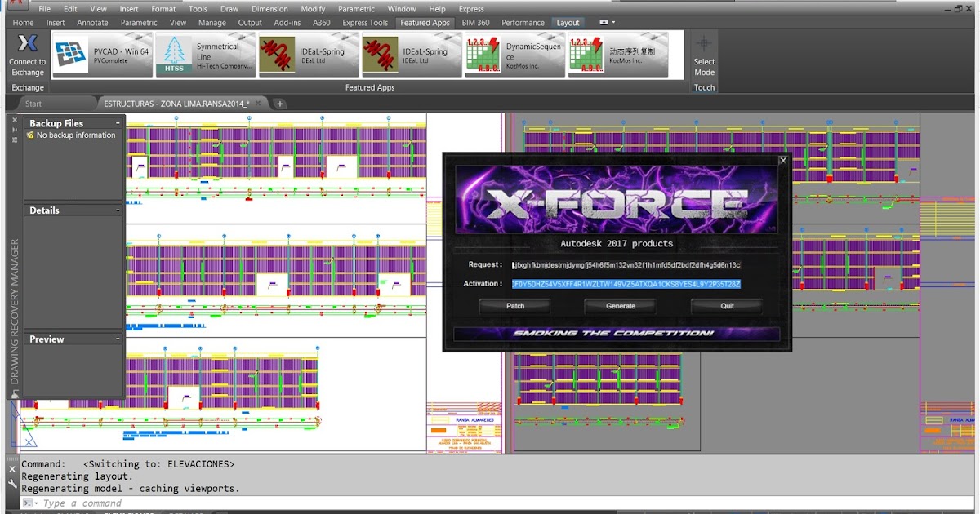
Task: Open the PVCAD - Win 64 featured app
Action: point(103,55)
